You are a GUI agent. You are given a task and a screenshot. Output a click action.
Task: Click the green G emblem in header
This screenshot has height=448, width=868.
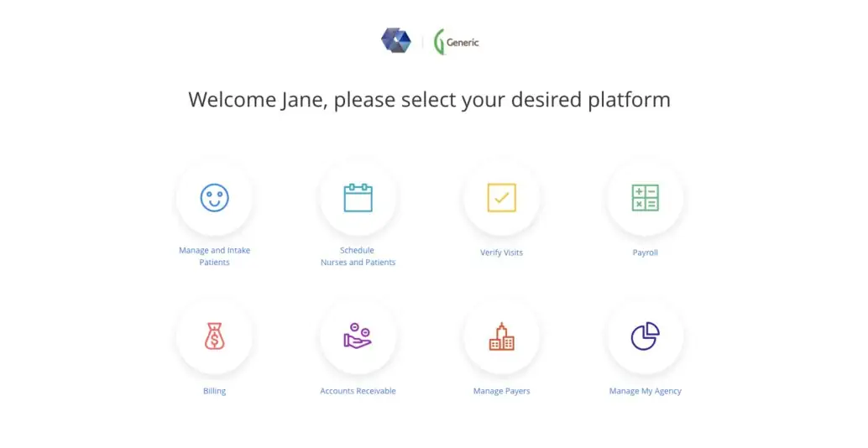[x=438, y=42]
